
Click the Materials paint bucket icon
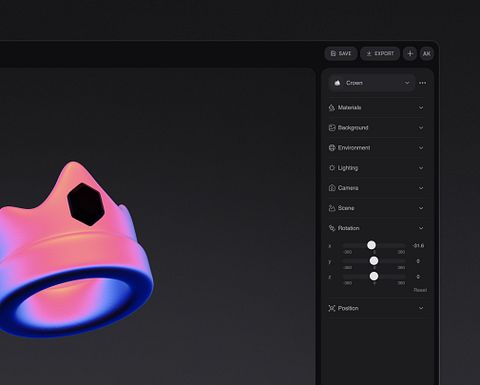[x=332, y=108]
